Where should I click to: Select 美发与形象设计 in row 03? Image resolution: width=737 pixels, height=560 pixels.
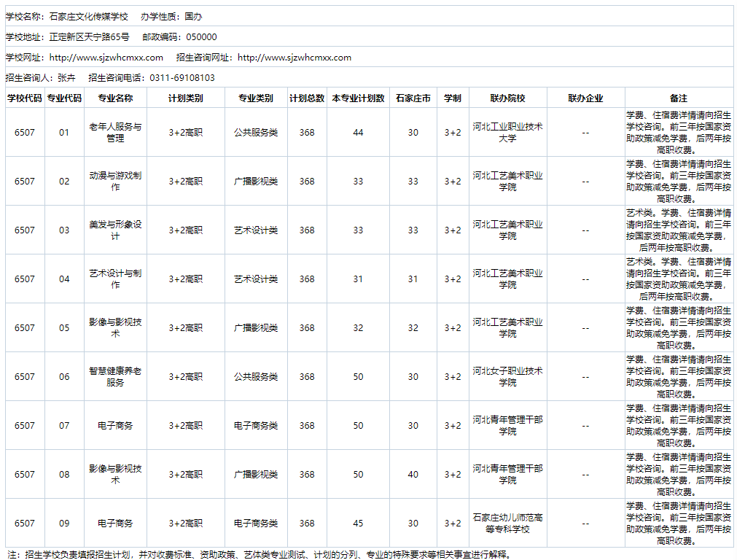[x=115, y=230]
